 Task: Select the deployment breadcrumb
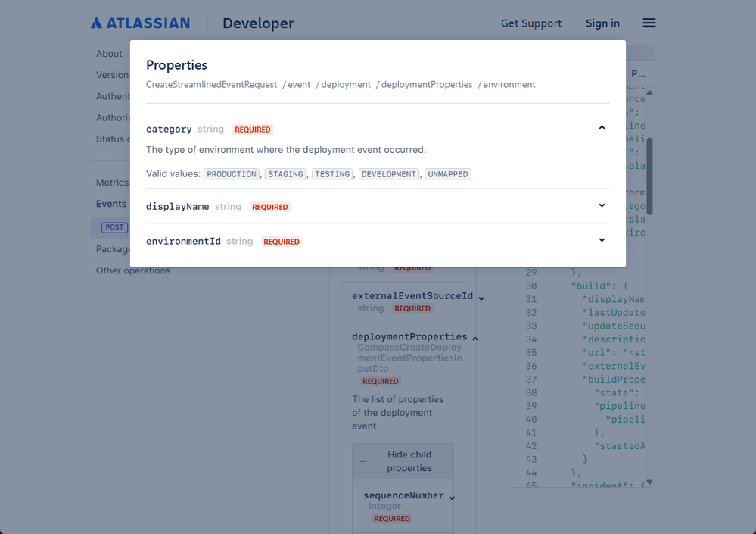click(346, 84)
